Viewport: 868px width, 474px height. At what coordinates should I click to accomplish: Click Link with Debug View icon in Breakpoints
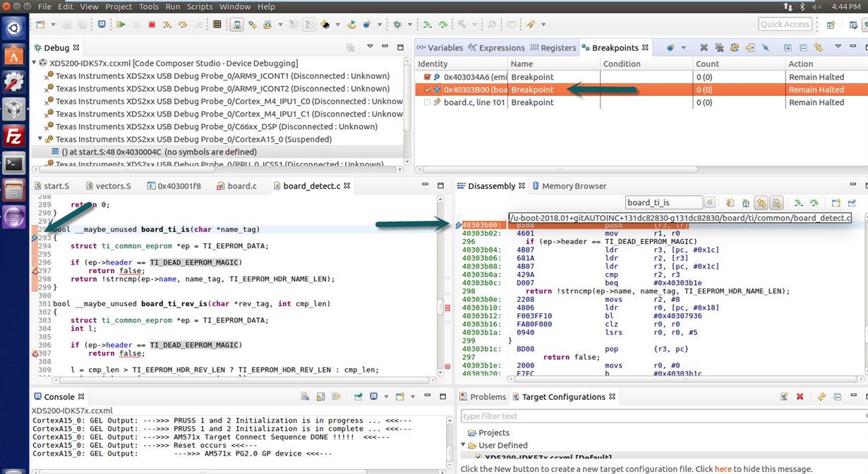point(819,48)
